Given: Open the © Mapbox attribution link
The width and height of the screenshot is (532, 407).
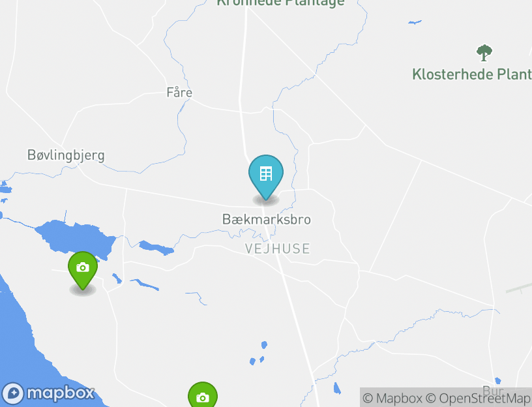Looking at the screenshot, I should 392,398.
